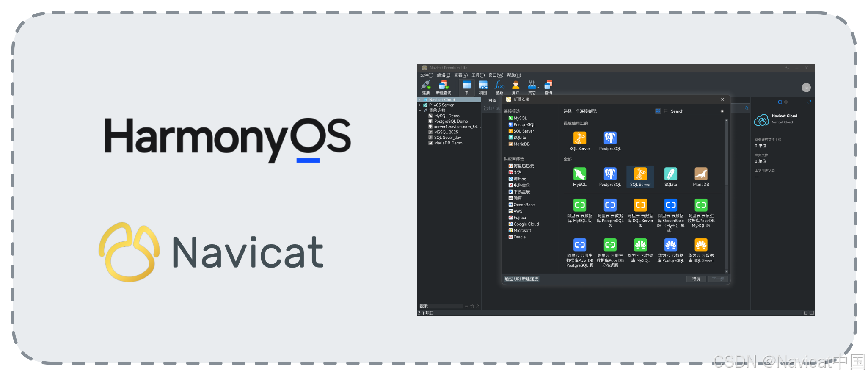Select 阿里云 OceanBase (MySQL 模式) connection

pyautogui.click(x=670, y=216)
